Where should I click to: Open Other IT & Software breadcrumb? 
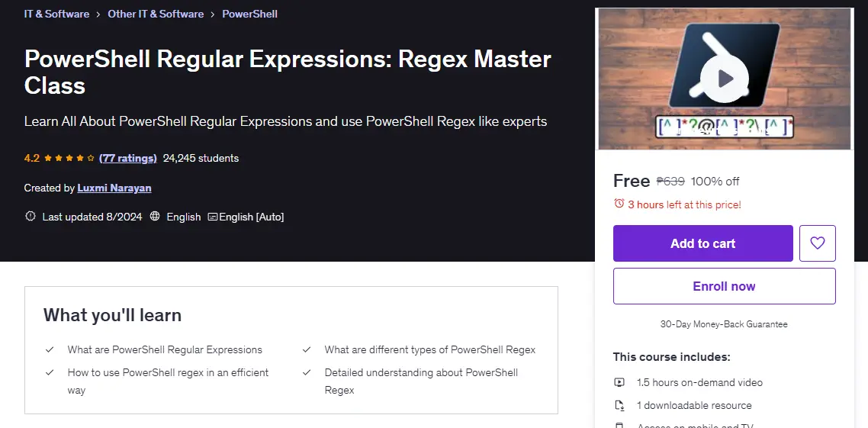pos(156,14)
